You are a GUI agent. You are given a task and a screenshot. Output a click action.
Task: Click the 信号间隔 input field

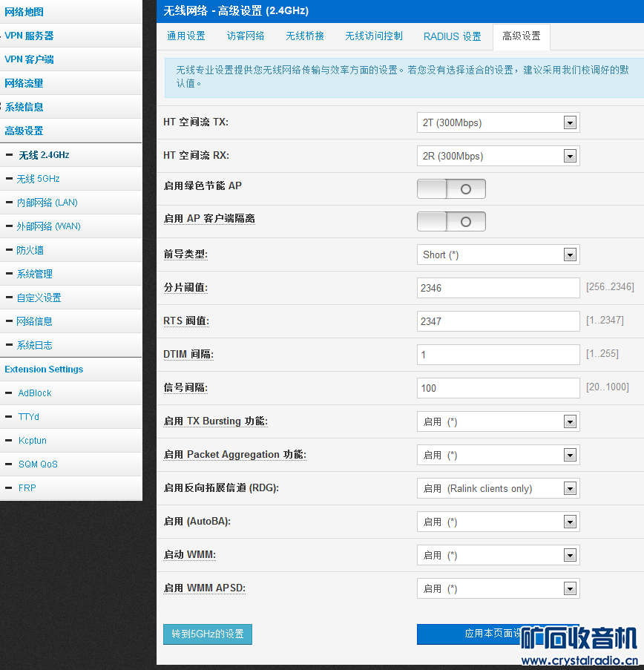pyautogui.click(x=499, y=388)
